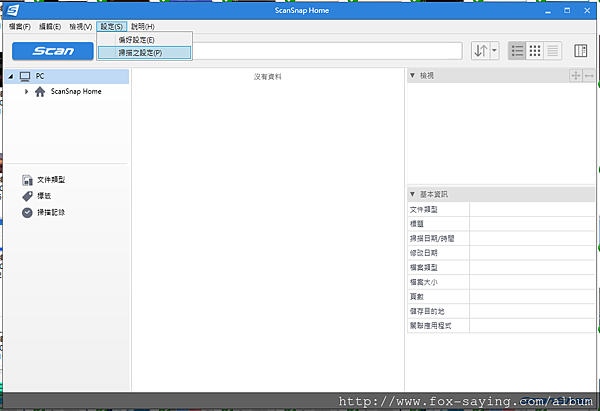Maximize the ScanSnap Home window
The image size is (600, 411).
(x=567, y=11)
